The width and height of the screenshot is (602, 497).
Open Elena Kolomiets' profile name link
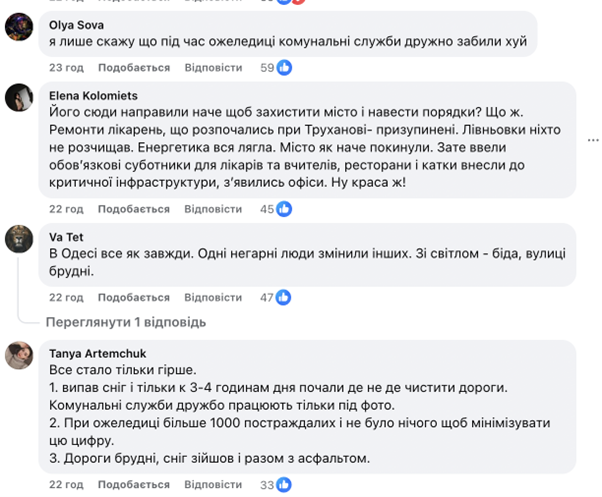[x=92, y=94]
